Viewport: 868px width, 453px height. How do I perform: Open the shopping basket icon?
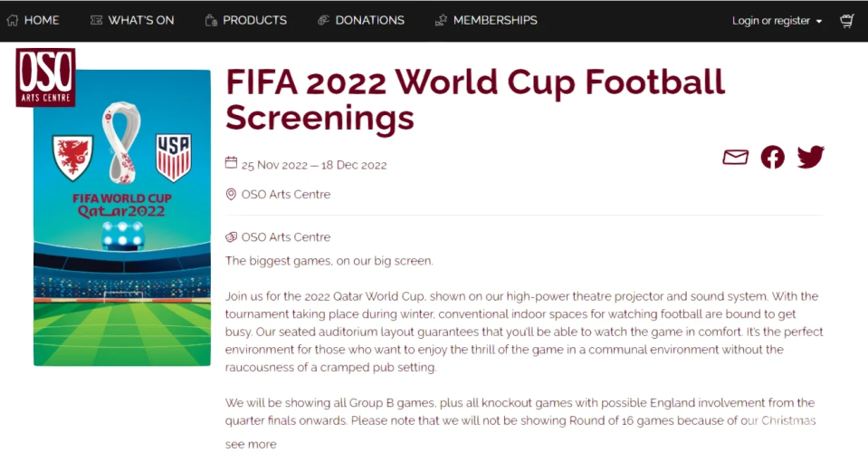pos(847,21)
